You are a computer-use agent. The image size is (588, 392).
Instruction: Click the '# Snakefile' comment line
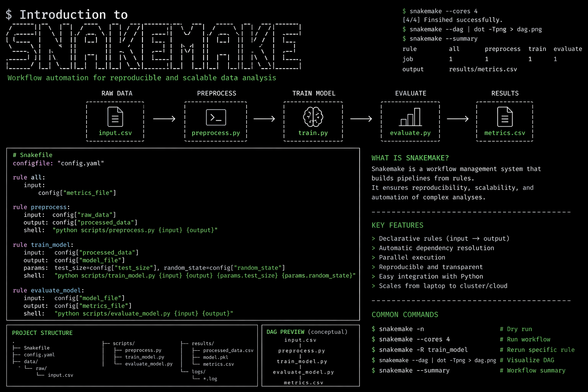[x=33, y=155]
